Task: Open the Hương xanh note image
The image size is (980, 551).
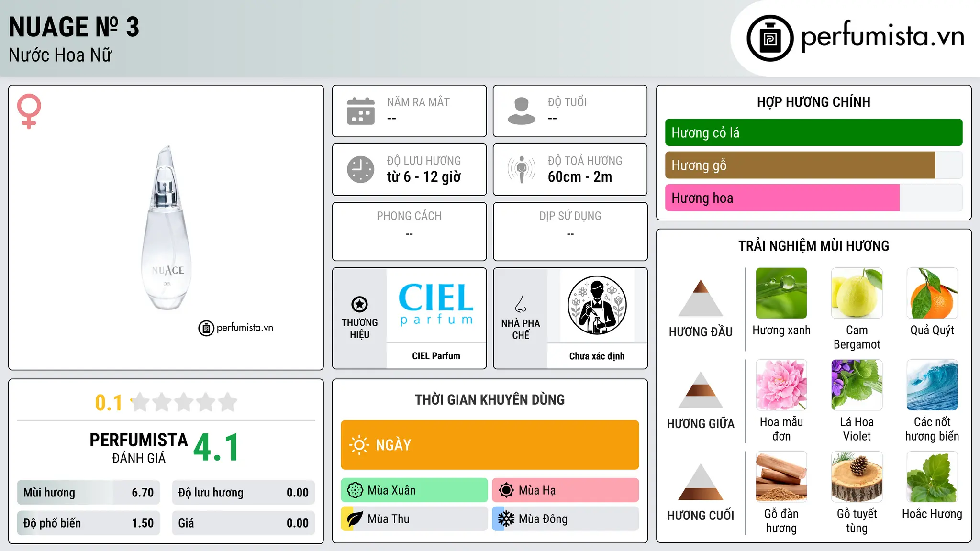Action: tap(781, 293)
